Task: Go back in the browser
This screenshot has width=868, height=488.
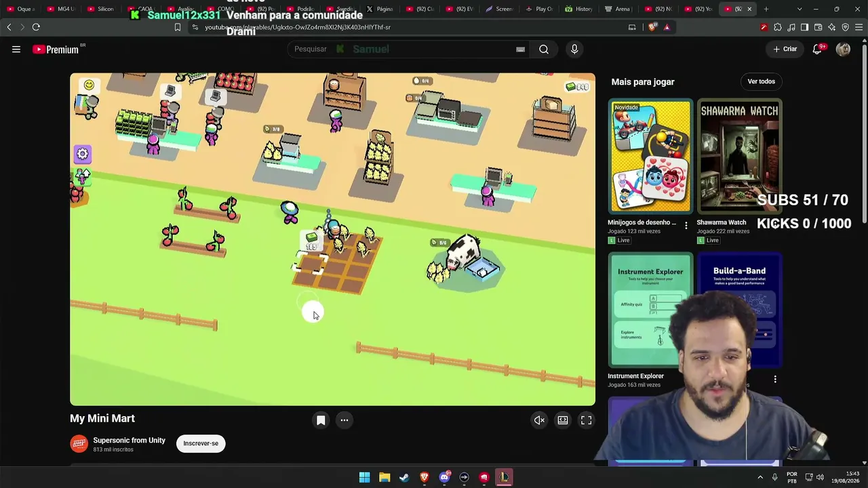Action: [9, 27]
